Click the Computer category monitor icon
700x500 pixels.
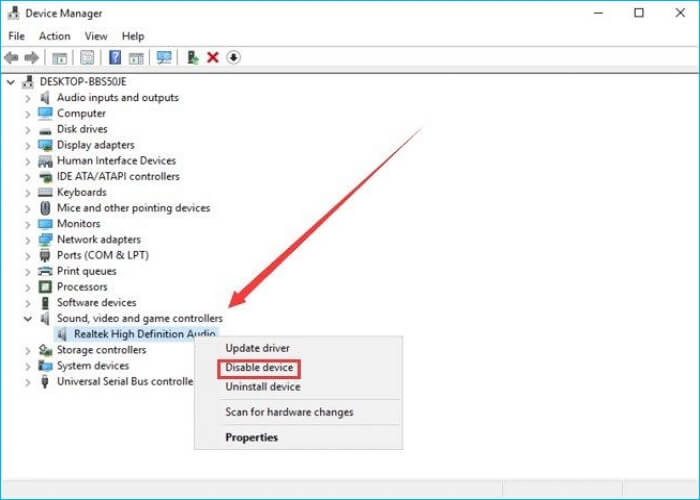[x=45, y=113]
